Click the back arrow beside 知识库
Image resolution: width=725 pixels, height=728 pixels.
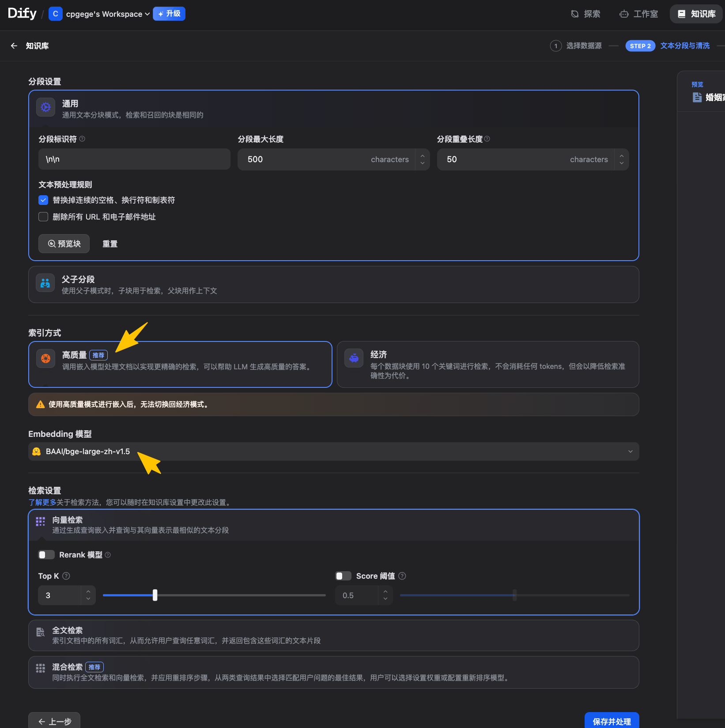pyautogui.click(x=14, y=46)
